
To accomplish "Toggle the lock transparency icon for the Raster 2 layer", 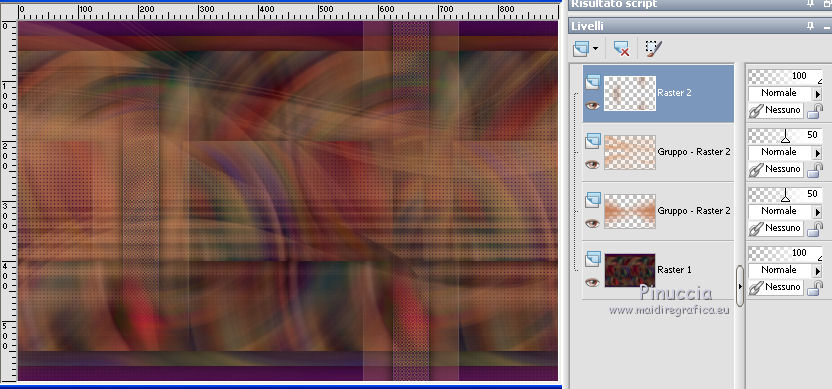I will click(814, 111).
